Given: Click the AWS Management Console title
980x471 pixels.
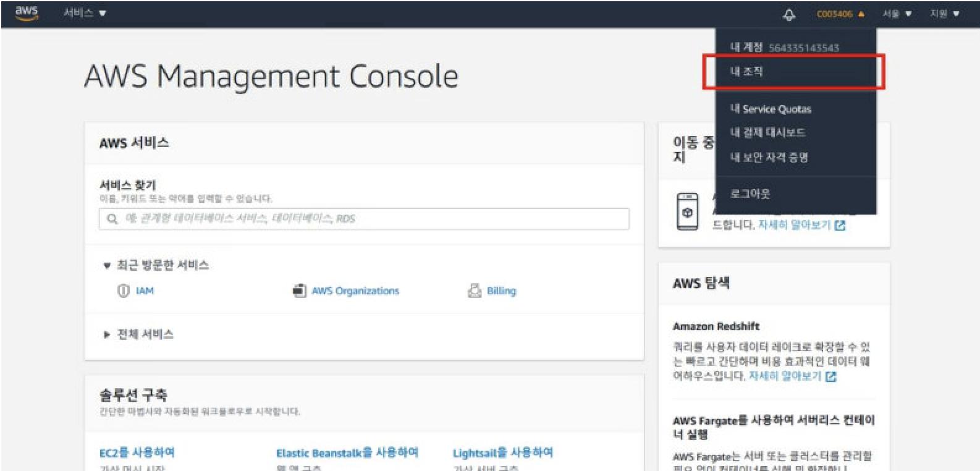Looking at the screenshot, I should pyautogui.click(x=271, y=77).
